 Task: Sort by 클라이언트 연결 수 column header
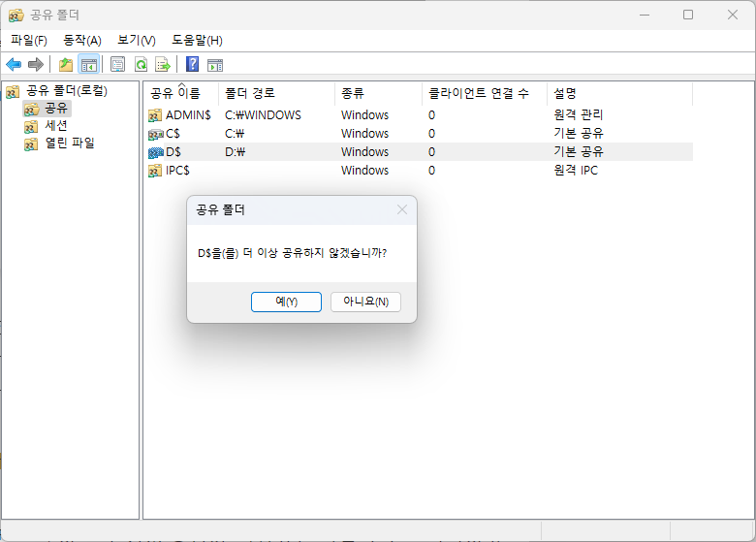(485, 93)
